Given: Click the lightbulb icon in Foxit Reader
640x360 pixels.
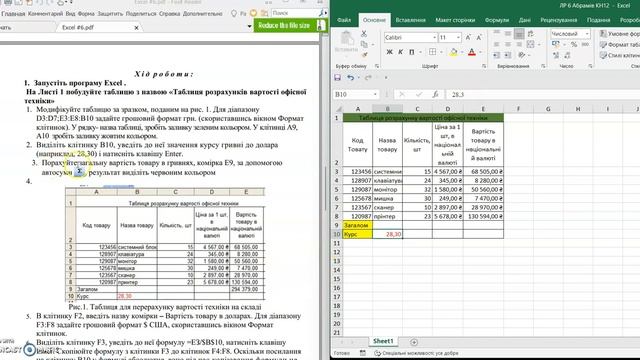Looking at the screenshot, I should 233,13.
